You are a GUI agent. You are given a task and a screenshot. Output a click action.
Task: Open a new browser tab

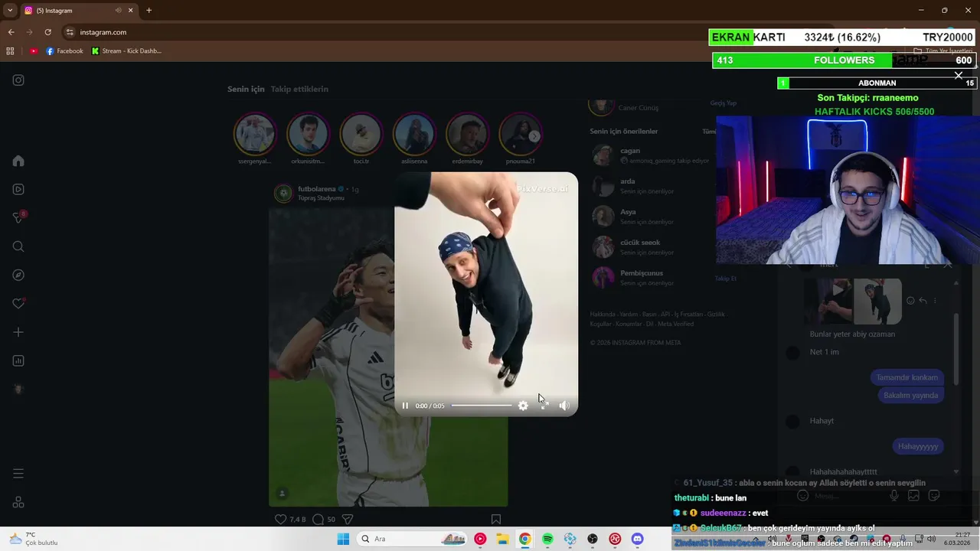click(x=149, y=11)
